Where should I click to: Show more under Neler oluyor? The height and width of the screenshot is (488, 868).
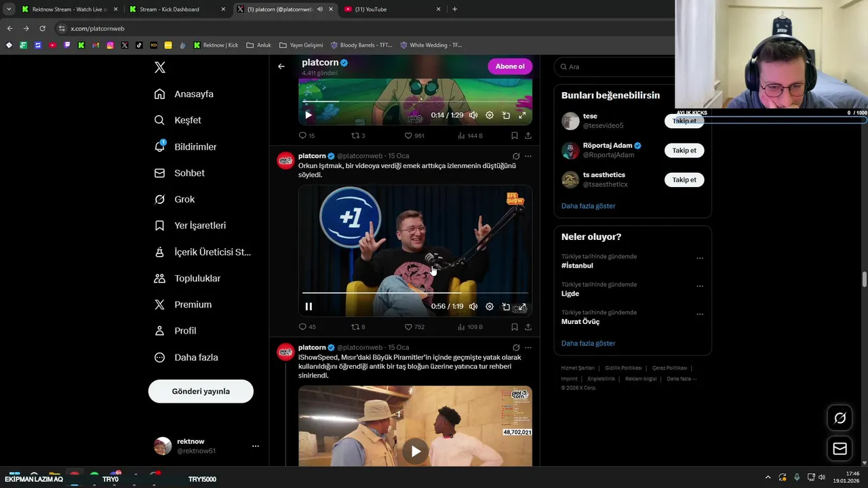coord(589,344)
